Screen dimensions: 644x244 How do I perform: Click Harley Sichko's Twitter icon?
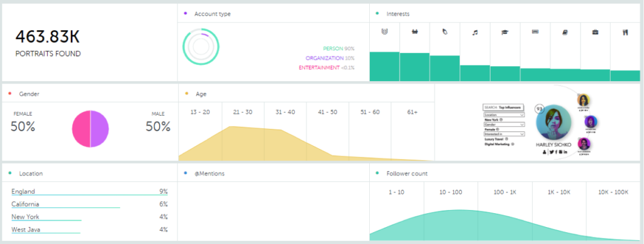point(552,152)
